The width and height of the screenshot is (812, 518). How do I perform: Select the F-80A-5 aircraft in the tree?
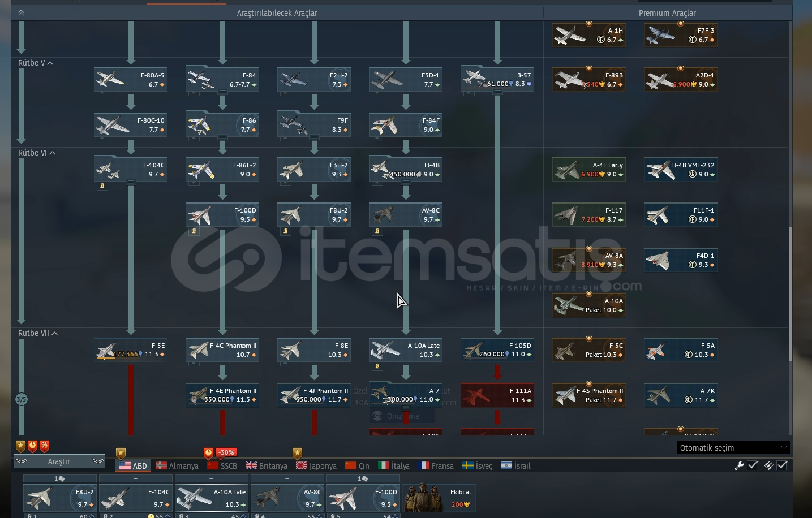click(131, 80)
